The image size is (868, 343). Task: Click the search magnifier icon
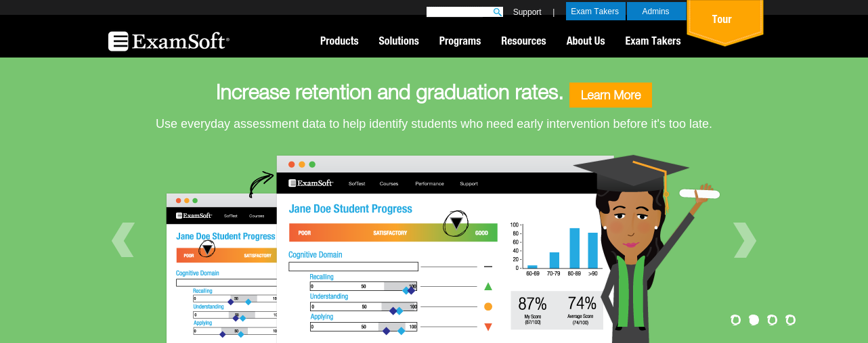coord(497,12)
